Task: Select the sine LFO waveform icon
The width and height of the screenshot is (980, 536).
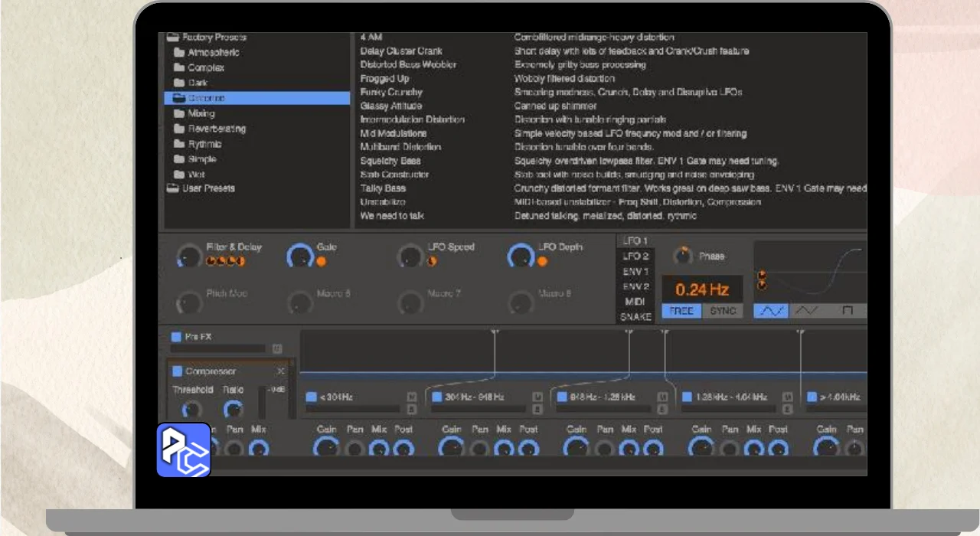Action: (771, 311)
